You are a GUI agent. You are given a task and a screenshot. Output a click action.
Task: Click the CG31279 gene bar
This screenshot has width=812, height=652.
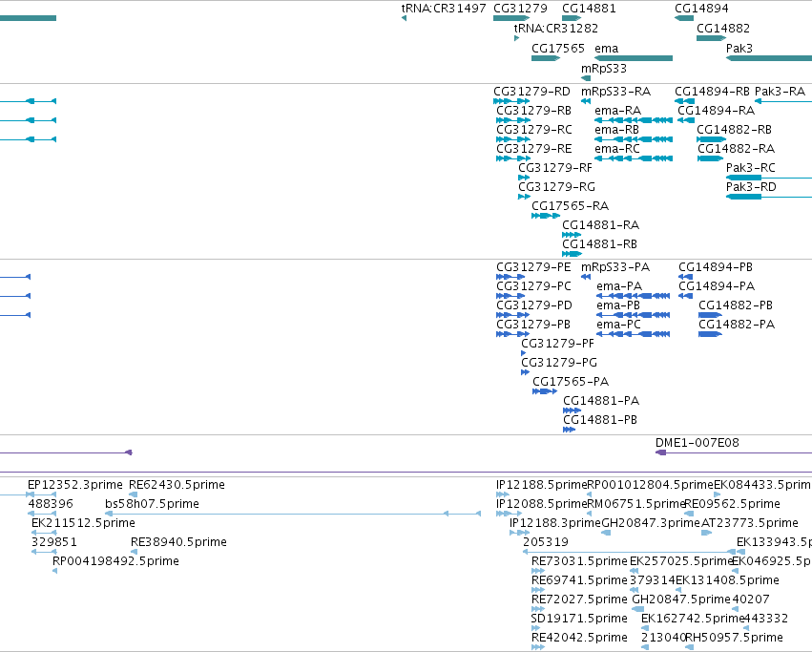(511, 18)
